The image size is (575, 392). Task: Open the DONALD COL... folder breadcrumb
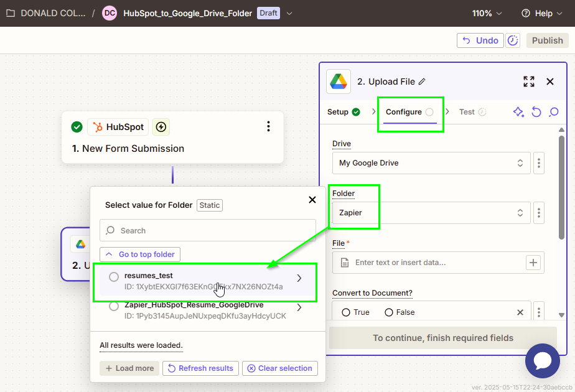[46, 13]
